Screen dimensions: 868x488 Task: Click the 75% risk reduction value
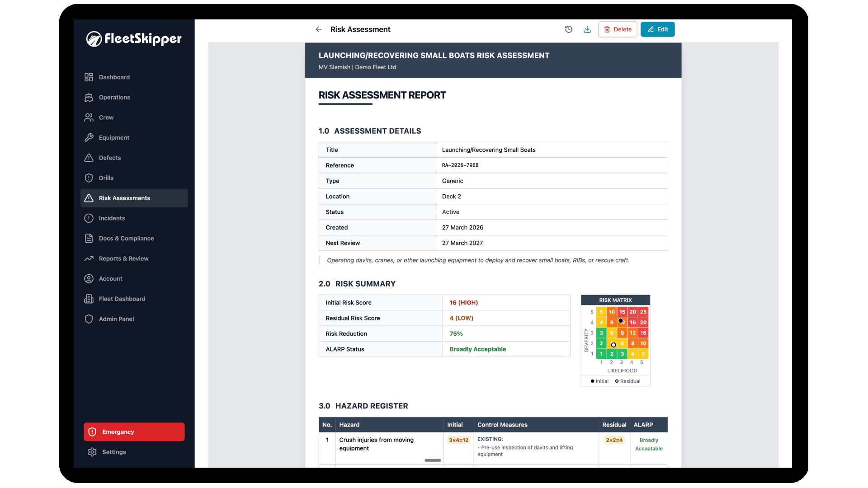(x=456, y=334)
